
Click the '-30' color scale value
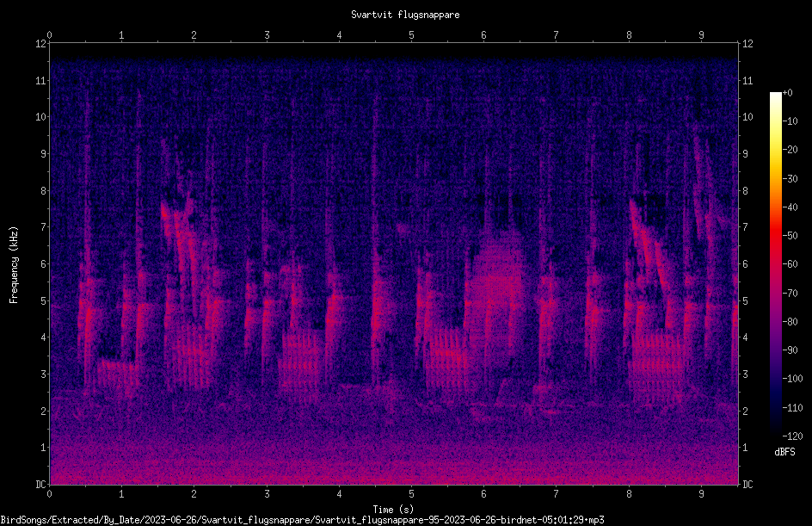[x=790, y=178]
